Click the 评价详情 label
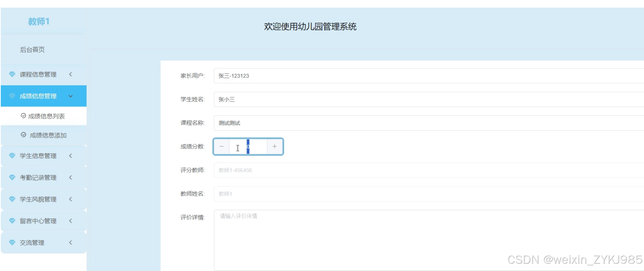The height and width of the screenshot is (271, 644). (192, 218)
